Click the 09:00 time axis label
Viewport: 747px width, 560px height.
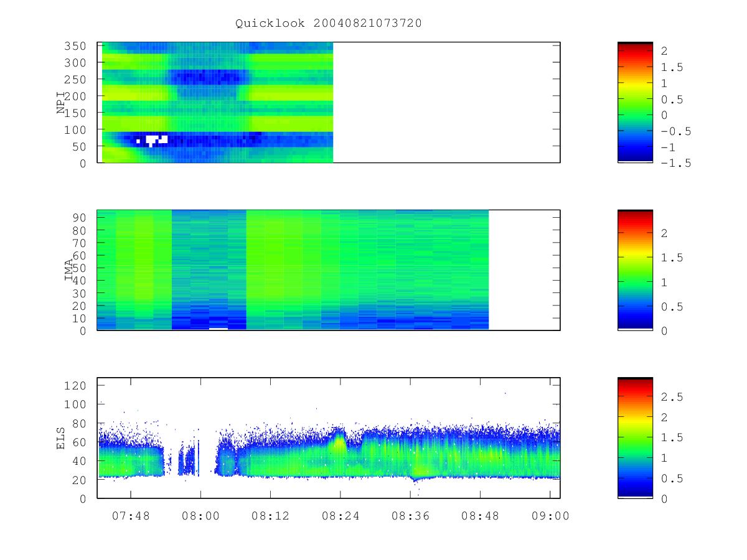[x=550, y=516]
